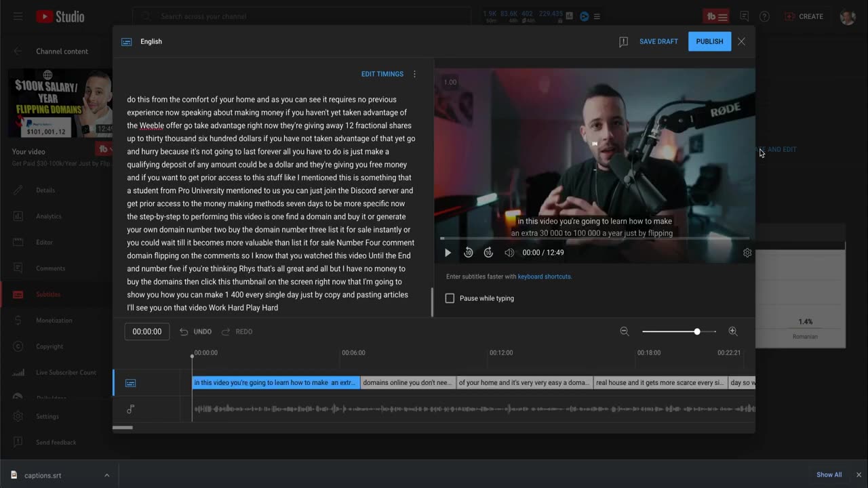
Task: Click the blue circular extension icon in header
Action: 585,16
